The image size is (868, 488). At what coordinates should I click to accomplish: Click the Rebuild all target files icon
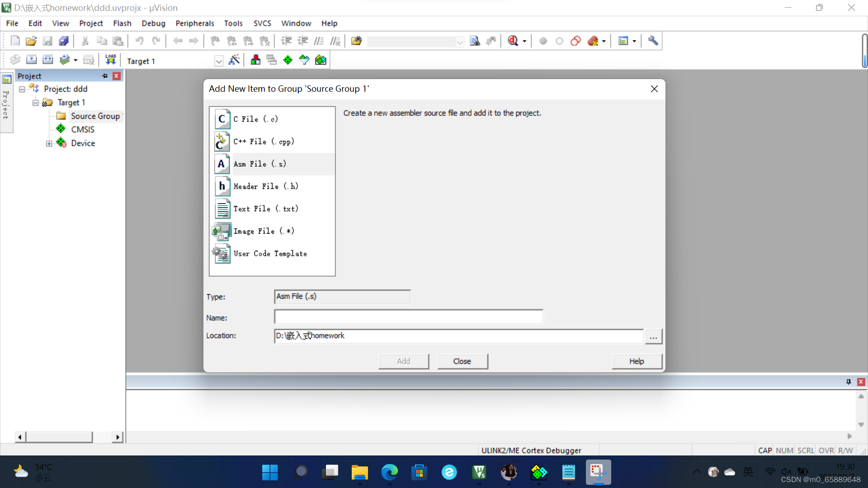pyautogui.click(x=47, y=60)
